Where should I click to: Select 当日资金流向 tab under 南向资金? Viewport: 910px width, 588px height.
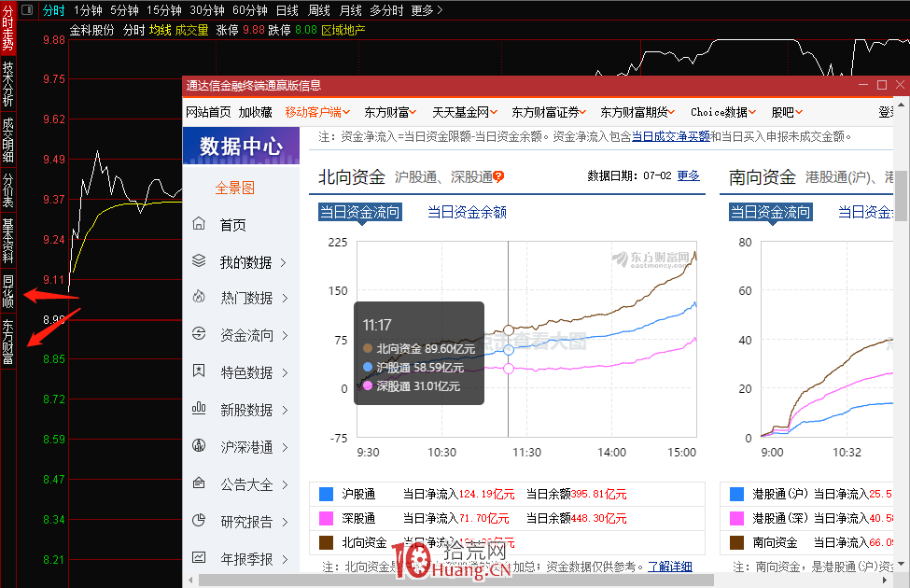click(x=770, y=213)
